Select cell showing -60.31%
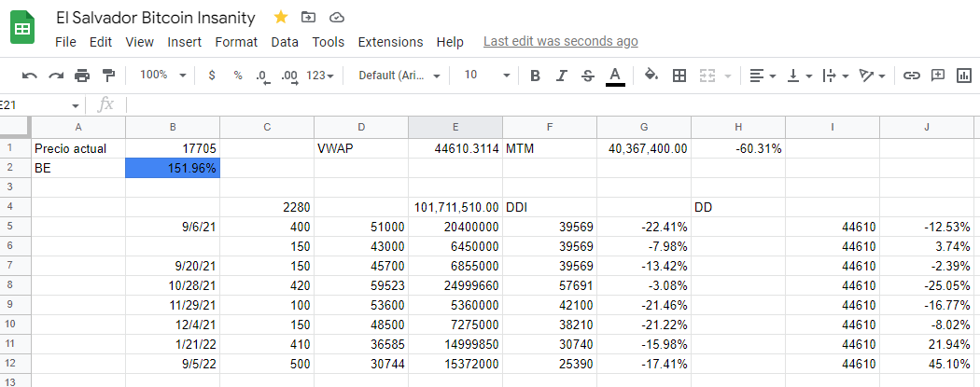Image resolution: width=980 pixels, height=387 pixels. pos(738,148)
